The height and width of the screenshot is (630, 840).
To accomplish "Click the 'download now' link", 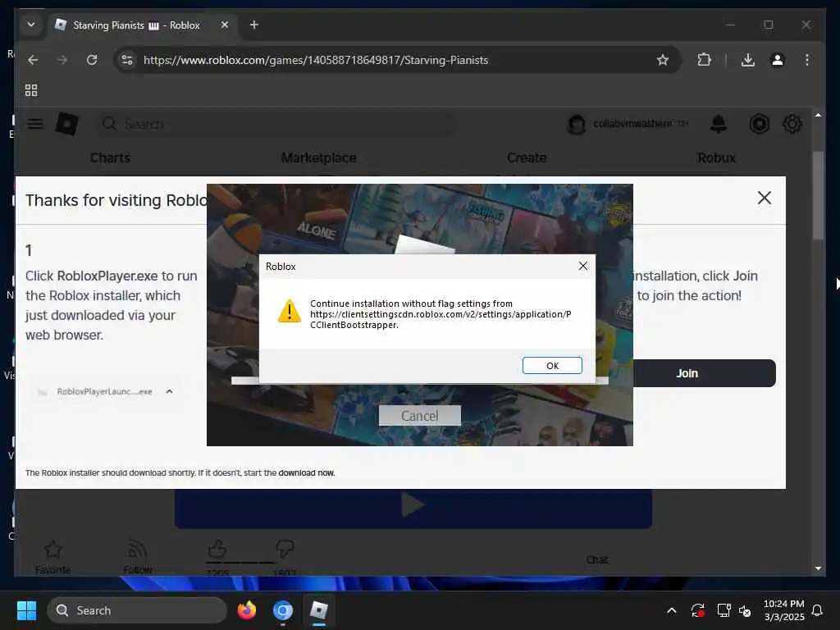I will (x=307, y=472).
